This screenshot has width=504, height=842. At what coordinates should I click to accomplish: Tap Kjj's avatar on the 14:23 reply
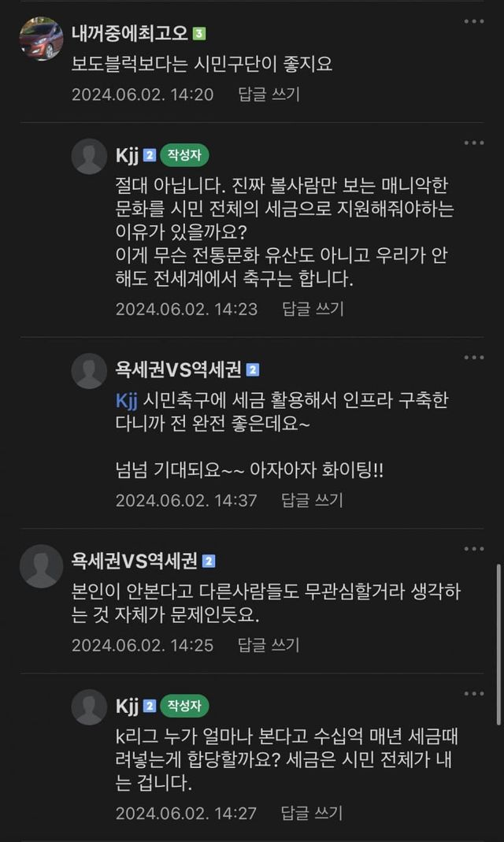pyautogui.click(x=89, y=156)
